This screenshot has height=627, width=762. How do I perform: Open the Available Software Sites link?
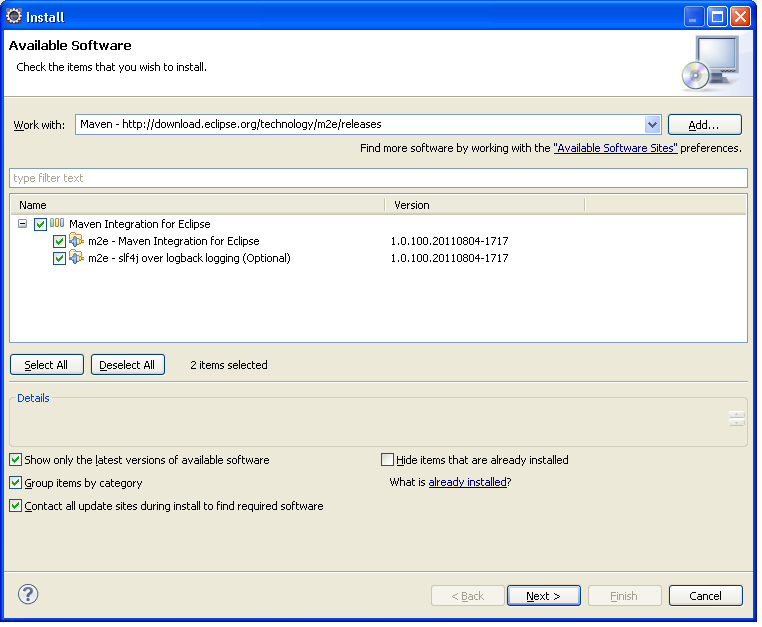point(615,148)
